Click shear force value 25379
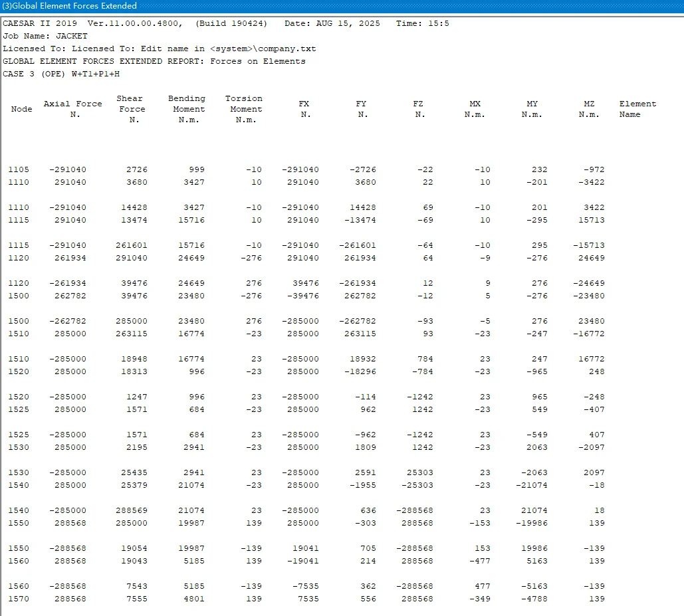Viewport: 684px width, 616px height. click(134, 486)
